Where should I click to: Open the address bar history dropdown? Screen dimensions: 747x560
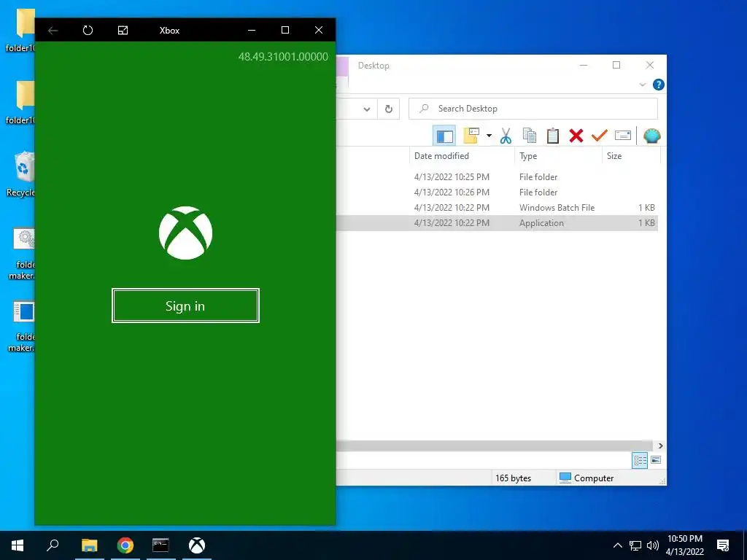(366, 109)
